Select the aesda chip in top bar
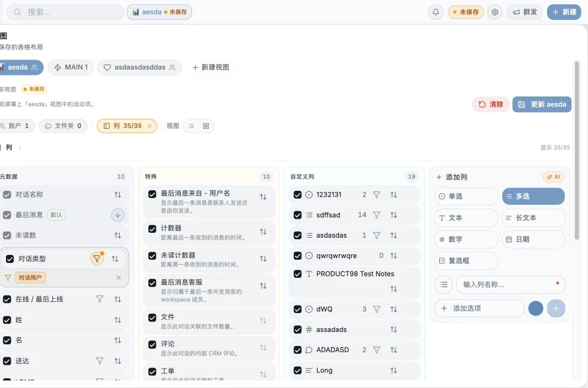The width and height of the screenshot is (588, 388). (x=159, y=12)
